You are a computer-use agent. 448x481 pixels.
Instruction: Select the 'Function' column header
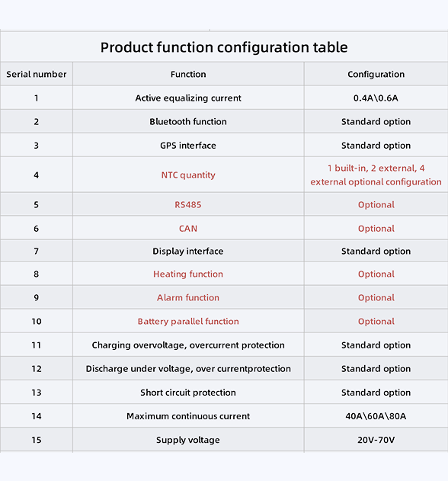tap(188, 74)
